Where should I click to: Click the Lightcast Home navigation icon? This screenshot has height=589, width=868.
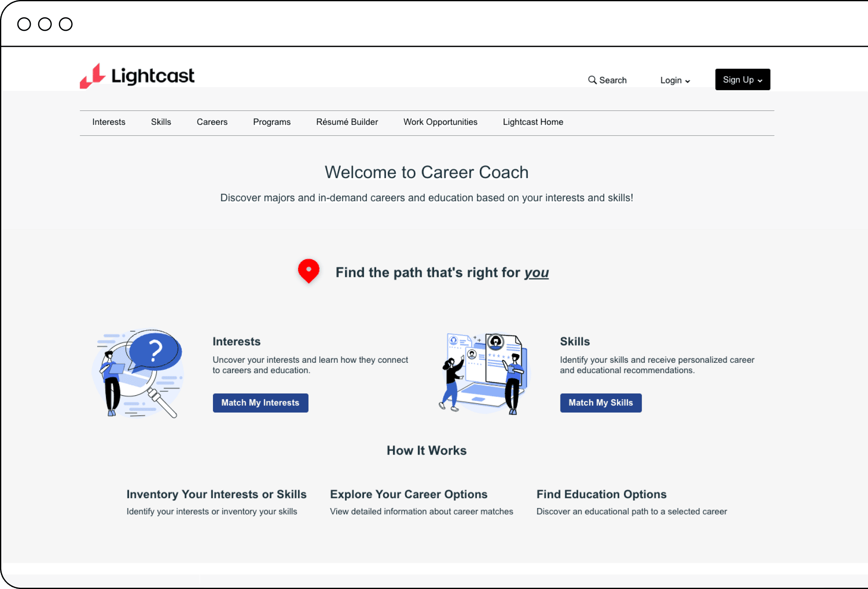point(533,122)
